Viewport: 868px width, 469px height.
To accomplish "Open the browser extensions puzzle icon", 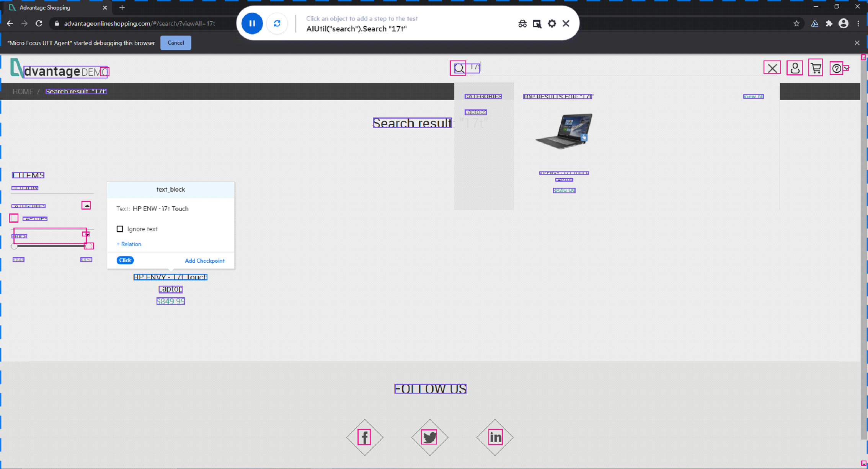I will tap(829, 23).
